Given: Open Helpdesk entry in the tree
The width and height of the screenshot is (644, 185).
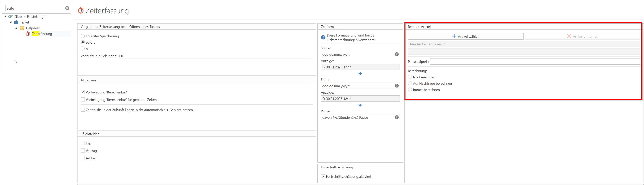Looking at the screenshot, I should point(33,28).
